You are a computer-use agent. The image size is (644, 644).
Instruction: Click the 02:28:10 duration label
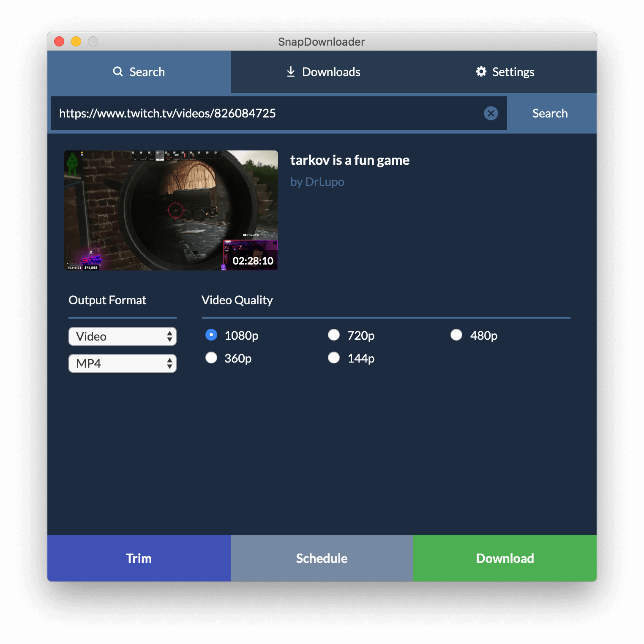253,261
